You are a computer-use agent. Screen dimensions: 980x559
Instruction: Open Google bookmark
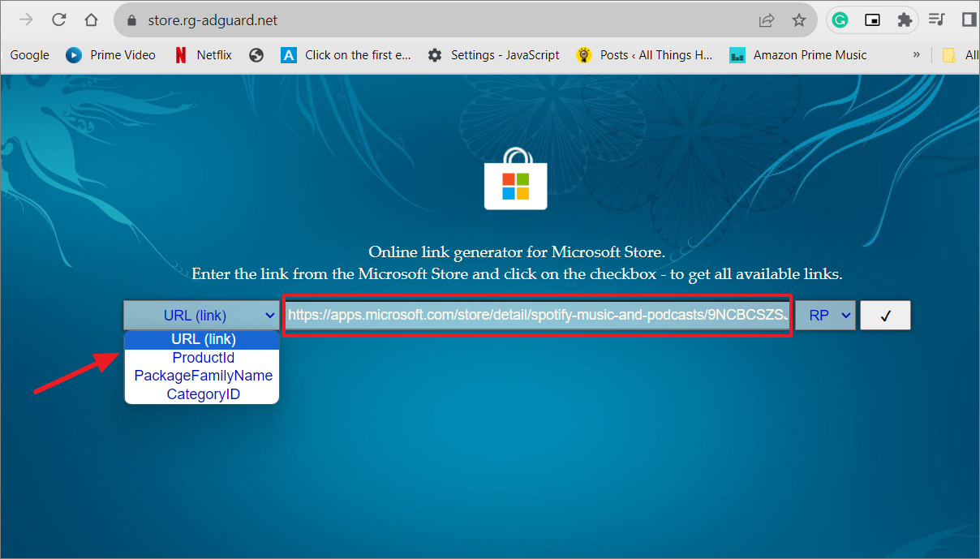(x=29, y=55)
